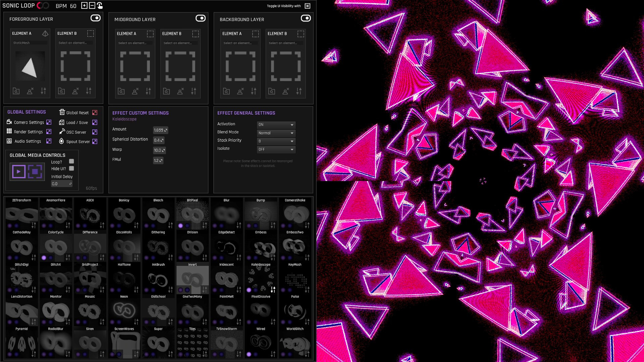The width and height of the screenshot is (644, 362).
Task: Disable the Foreground Layer toggle
Action: pos(96,18)
